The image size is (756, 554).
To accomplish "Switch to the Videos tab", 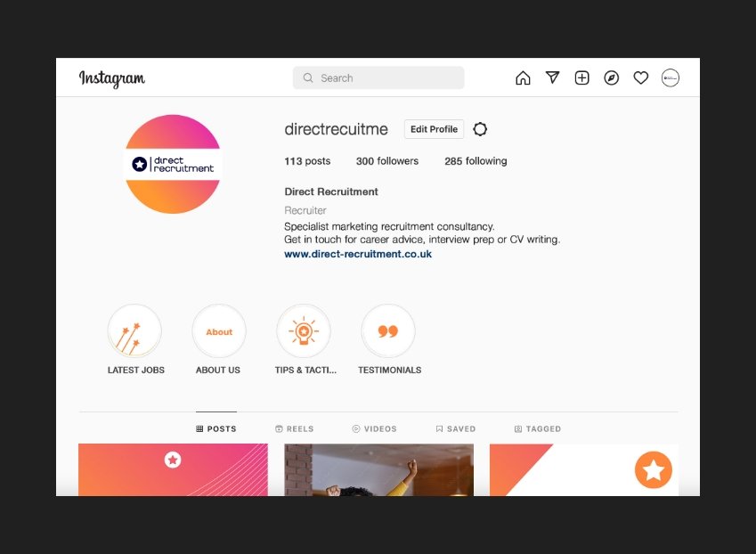I will click(x=375, y=428).
